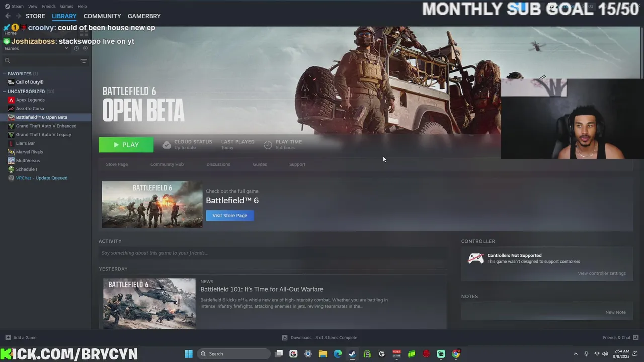Click the Battlefield 6 full game thumbnail

(x=152, y=204)
